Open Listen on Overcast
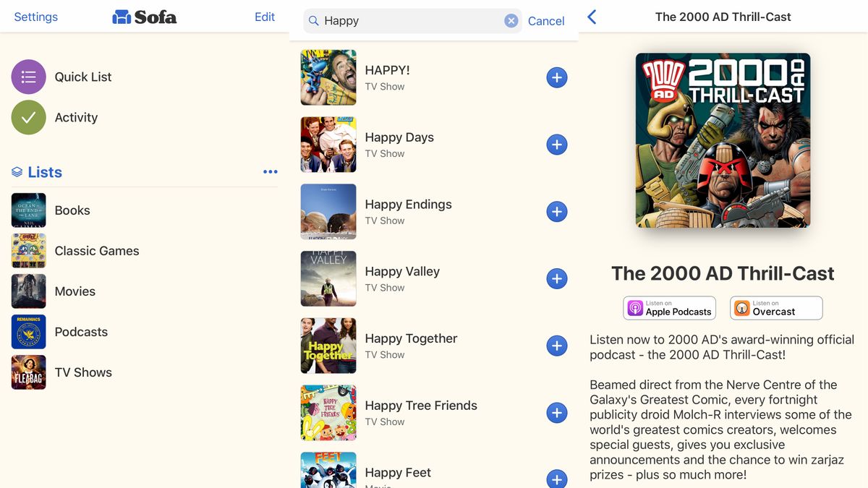The height and width of the screenshot is (488, 868). pyautogui.click(x=775, y=308)
